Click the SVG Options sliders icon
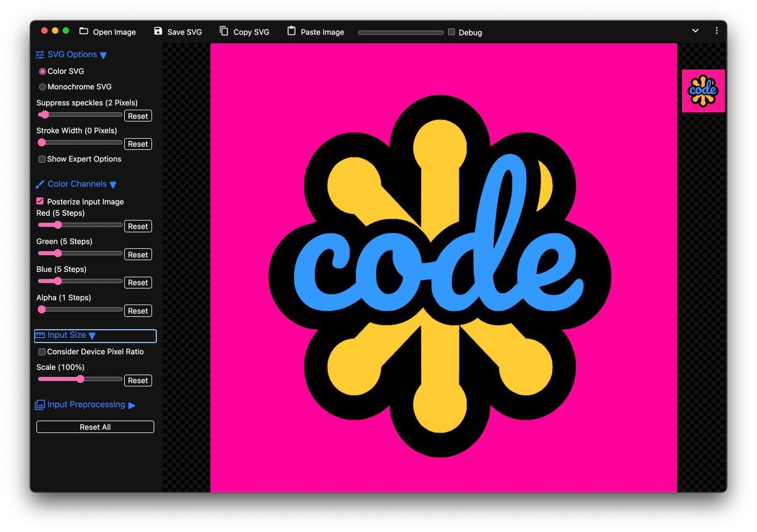 coord(40,55)
